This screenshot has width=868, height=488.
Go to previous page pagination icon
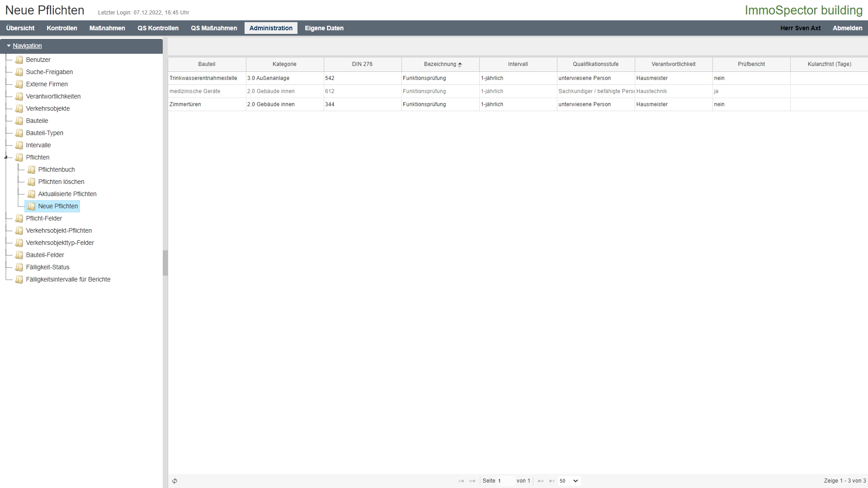(x=472, y=481)
